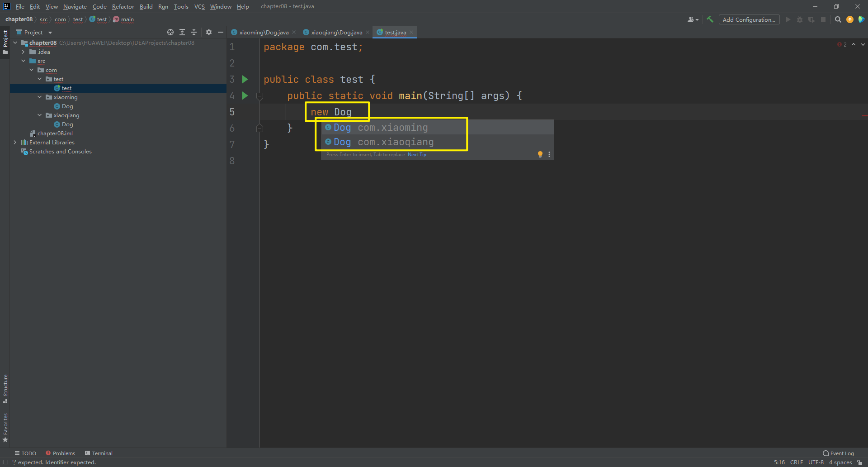Click the 4 spaces indent setting
The height and width of the screenshot is (467, 868).
tap(840, 462)
